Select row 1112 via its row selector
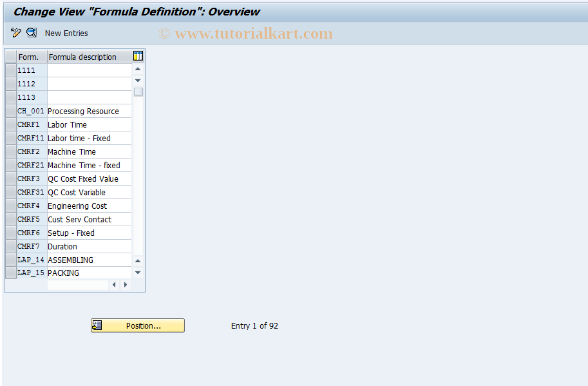The height and width of the screenshot is (386, 588). click(11, 84)
